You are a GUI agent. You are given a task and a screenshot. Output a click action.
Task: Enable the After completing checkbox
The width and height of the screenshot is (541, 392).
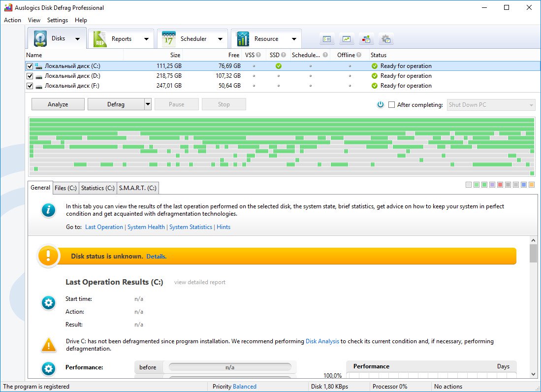(392, 104)
